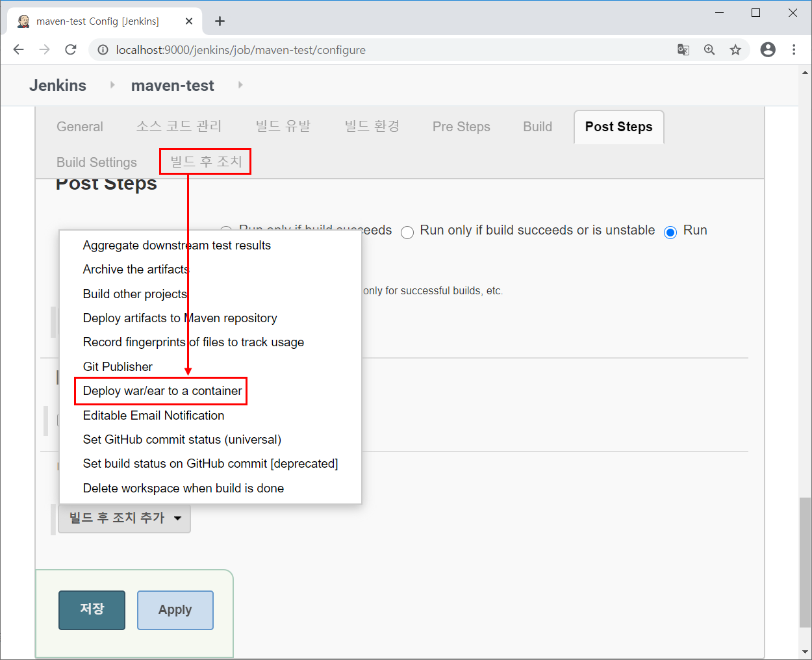Open the Google Translate icon
Viewport: 812px width, 660px height.
click(683, 50)
